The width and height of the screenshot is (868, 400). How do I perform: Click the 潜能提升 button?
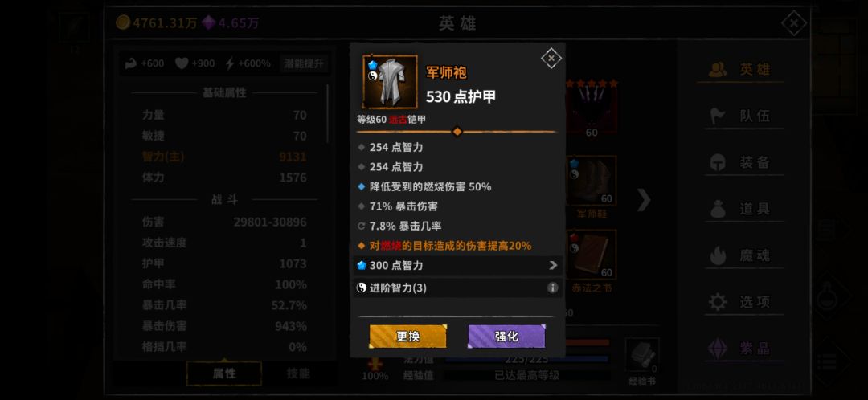(304, 63)
